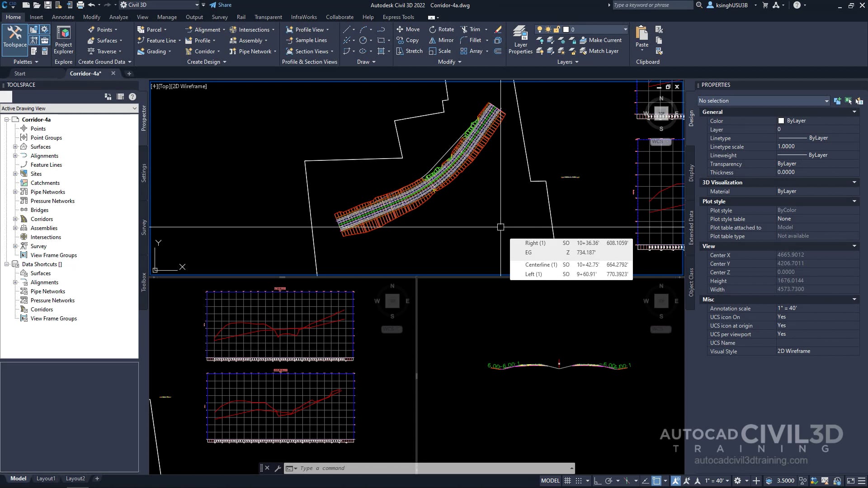
Task: Click the Share button in title bar
Action: [x=220, y=5]
